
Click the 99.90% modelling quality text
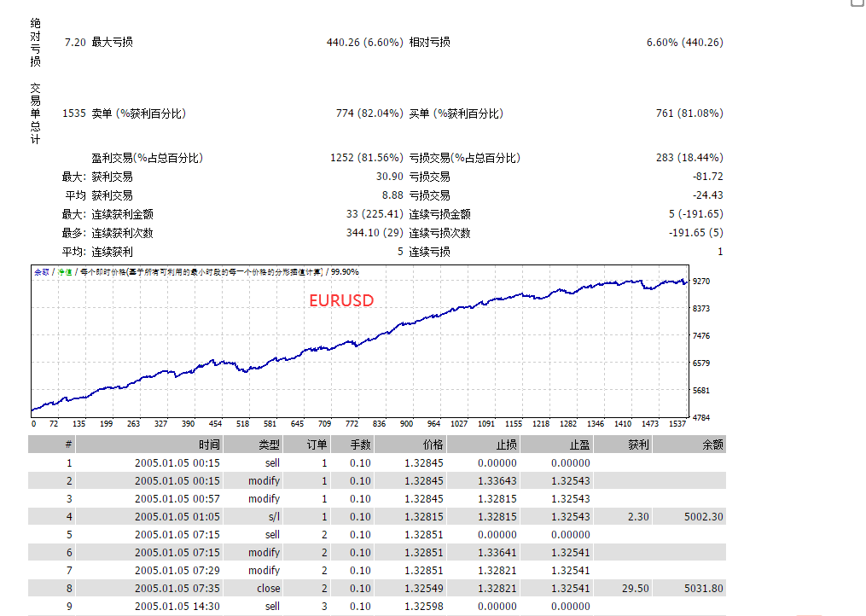point(345,272)
